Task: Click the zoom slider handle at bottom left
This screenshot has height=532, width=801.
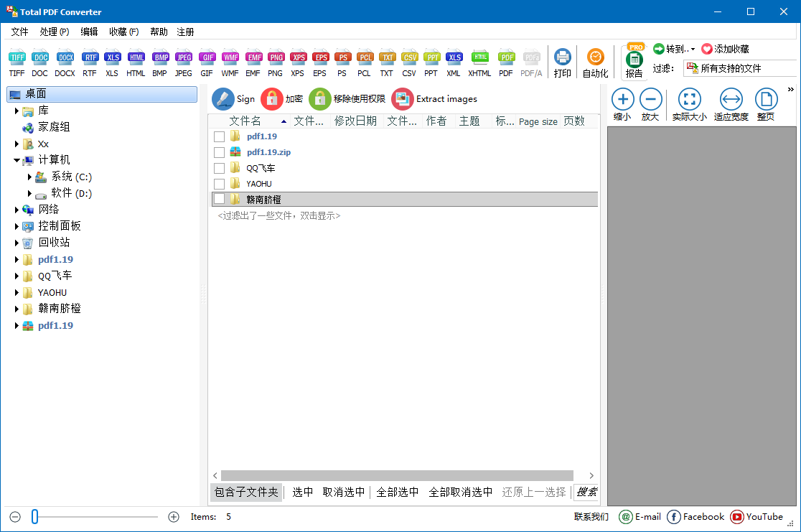Action: click(34, 517)
